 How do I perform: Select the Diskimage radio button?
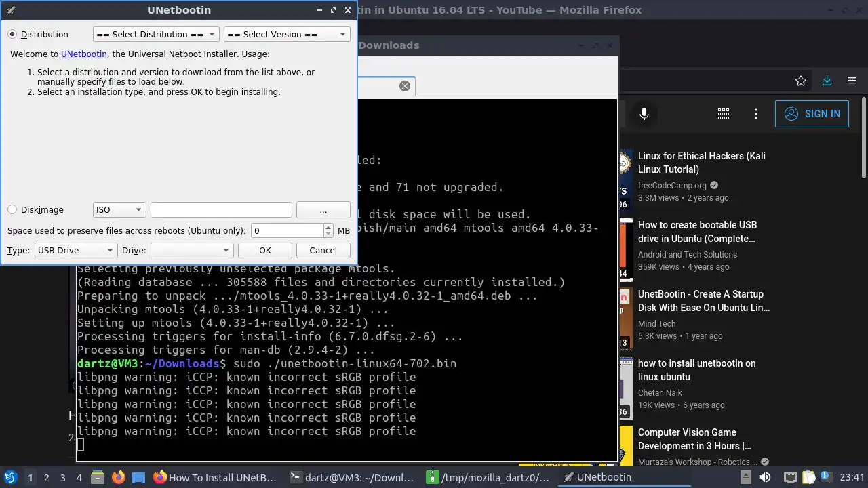(12, 210)
